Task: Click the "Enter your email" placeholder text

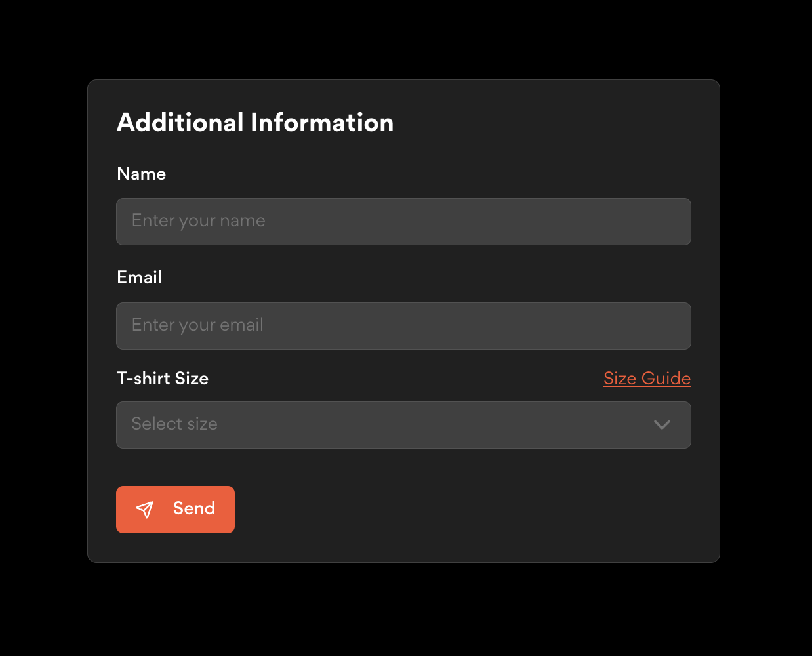Action: [x=197, y=325]
